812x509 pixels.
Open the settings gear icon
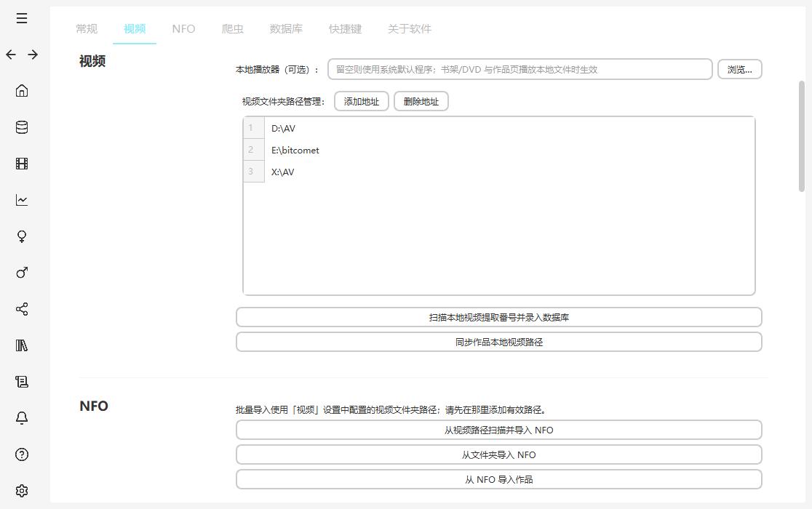point(22,491)
